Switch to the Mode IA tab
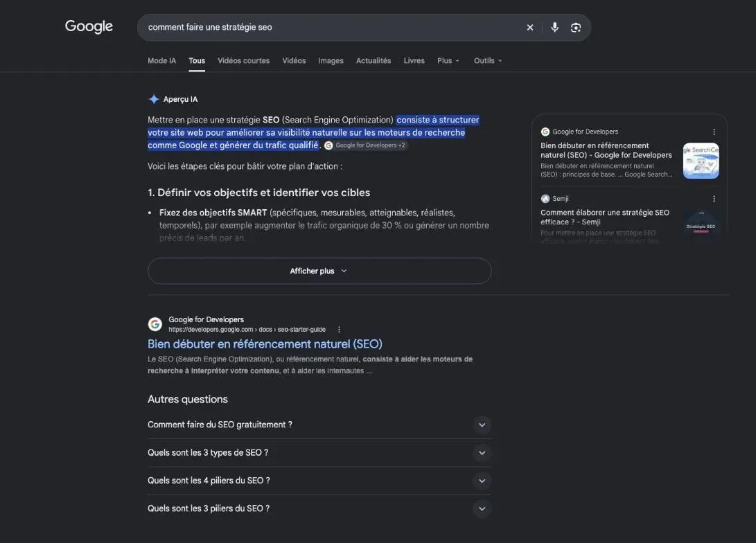This screenshot has height=543, width=756. point(162,61)
